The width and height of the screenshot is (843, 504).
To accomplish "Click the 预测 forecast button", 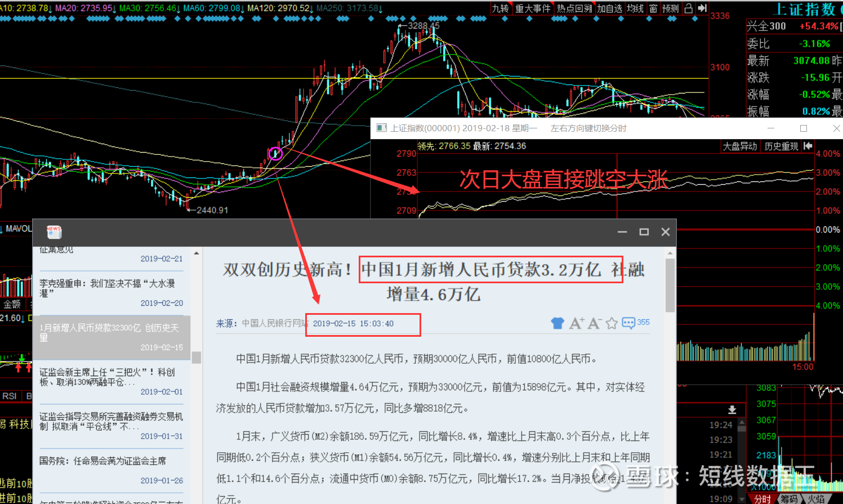I will [x=670, y=8].
